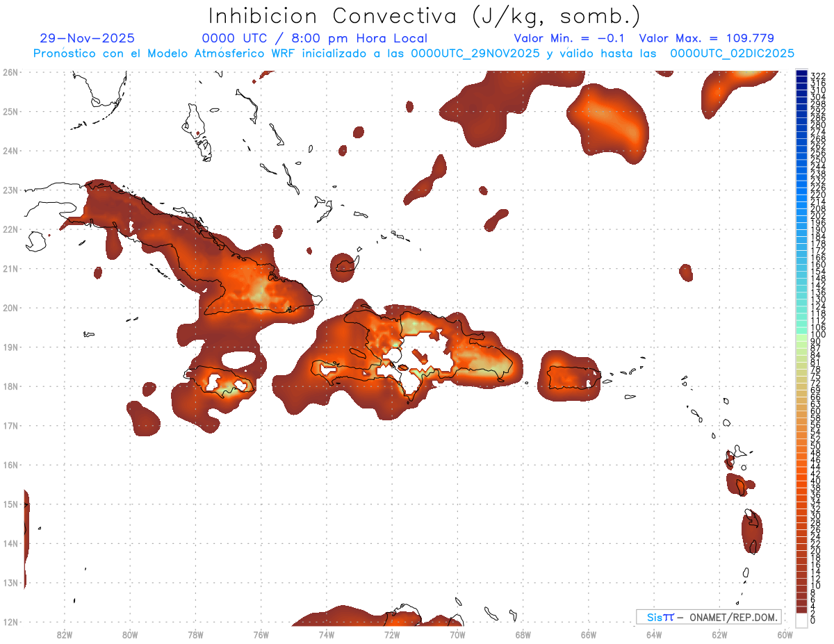Click the '13N' latitude label
Viewport: 834px width, 644px height.
pyautogui.click(x=10, y=582)
